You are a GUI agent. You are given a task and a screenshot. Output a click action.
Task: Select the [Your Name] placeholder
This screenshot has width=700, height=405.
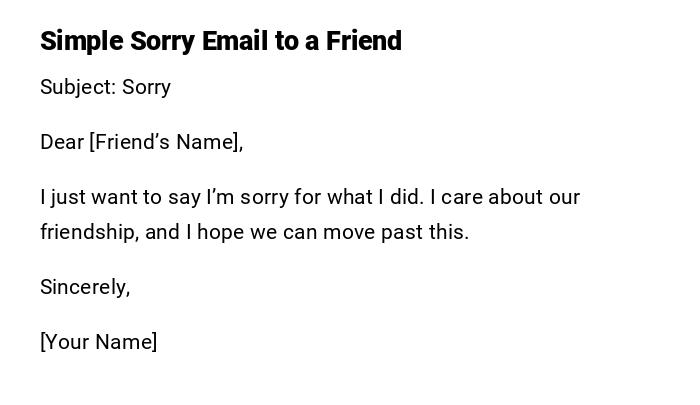(x=98, y=342)
